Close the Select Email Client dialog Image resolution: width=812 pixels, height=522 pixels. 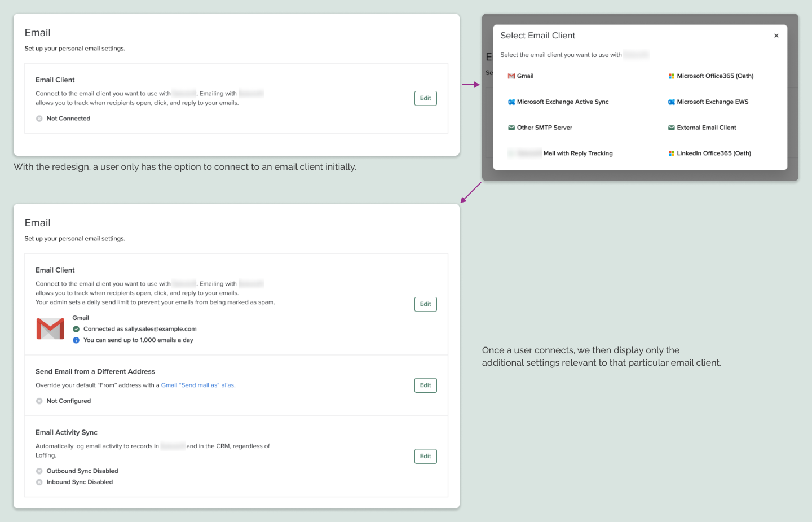click(x=776, y=35)
